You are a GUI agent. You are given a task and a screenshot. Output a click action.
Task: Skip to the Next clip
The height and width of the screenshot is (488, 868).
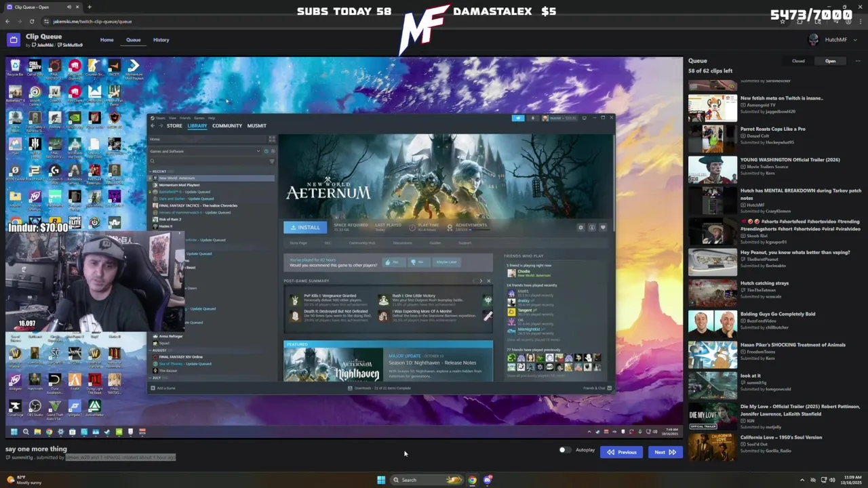[x=665, y=452]
